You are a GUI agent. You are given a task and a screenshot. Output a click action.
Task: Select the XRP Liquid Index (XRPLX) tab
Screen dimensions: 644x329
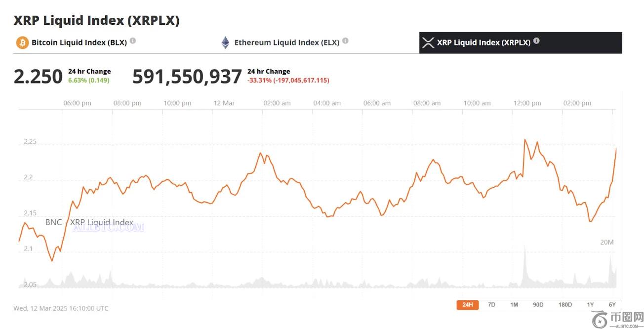483,42
